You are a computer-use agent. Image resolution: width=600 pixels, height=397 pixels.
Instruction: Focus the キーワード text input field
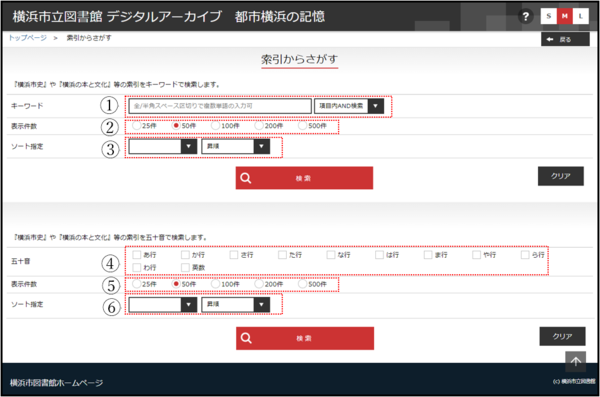tap(220, 106)
